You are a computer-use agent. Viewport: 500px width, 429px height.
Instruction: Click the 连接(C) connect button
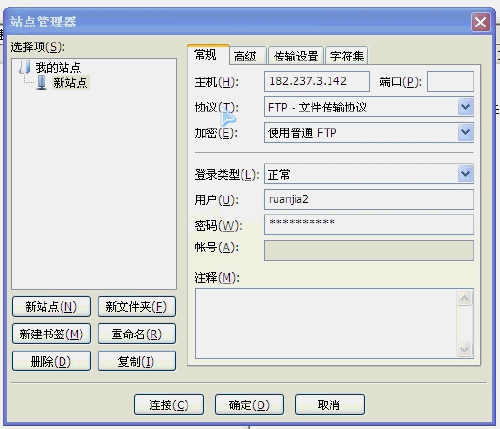click(169, 405)
